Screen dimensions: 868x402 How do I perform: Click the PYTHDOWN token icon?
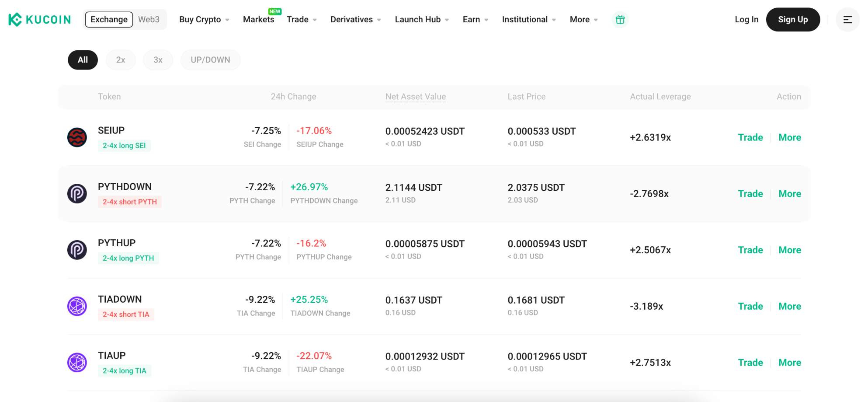(77, 193)
